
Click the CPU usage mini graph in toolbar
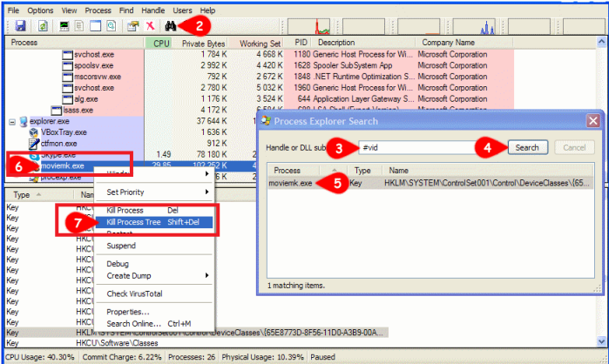tap(308, 26)
